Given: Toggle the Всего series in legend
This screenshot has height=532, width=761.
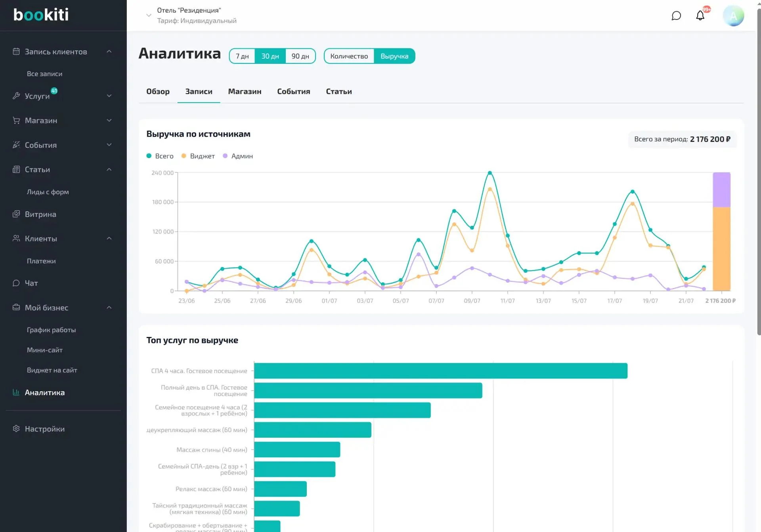Looking at the screenshot, I should tap(160, 156).
